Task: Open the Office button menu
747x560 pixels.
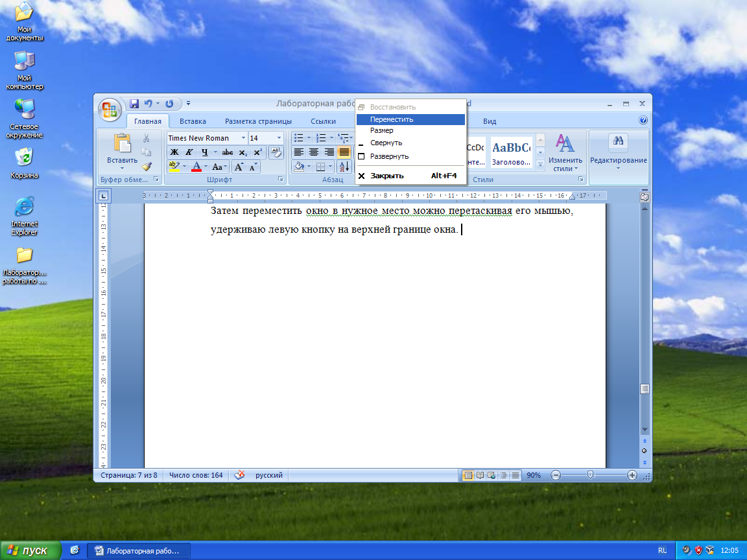Action: point(110,110)
